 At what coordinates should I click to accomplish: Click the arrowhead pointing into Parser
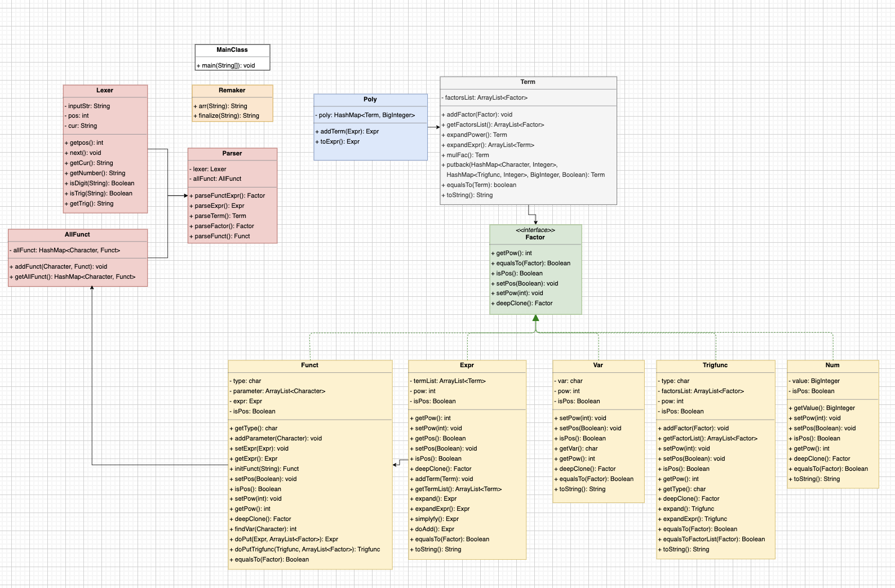185,195
